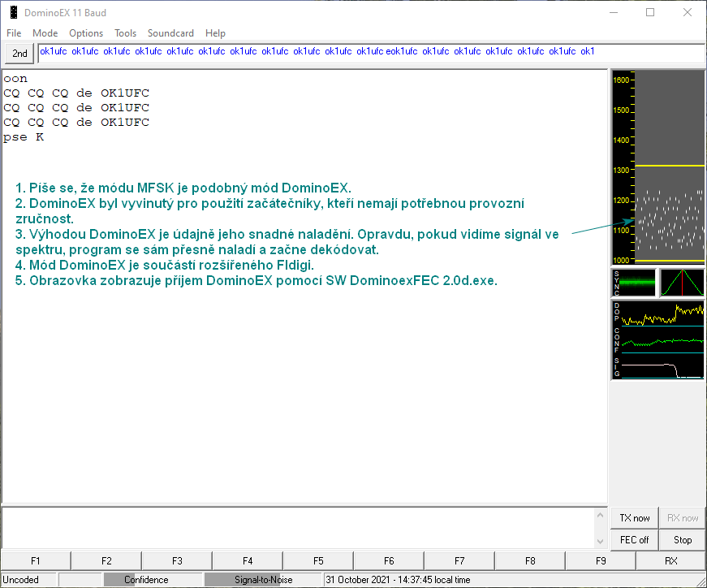Click the DominoEX app icon in title bar
The height and width of the screenshot is (588, 707).
click(13, 13)
